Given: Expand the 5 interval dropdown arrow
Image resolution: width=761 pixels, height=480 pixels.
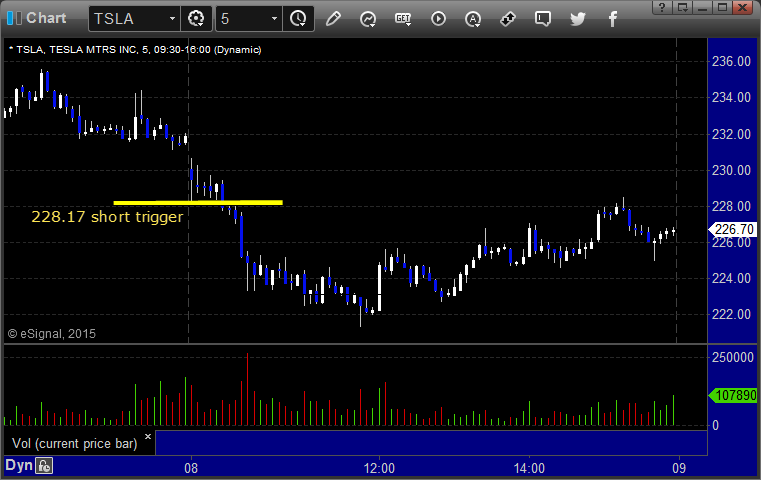Looking at the screenshot, I should pyautogui.click(x=274, y=19).
